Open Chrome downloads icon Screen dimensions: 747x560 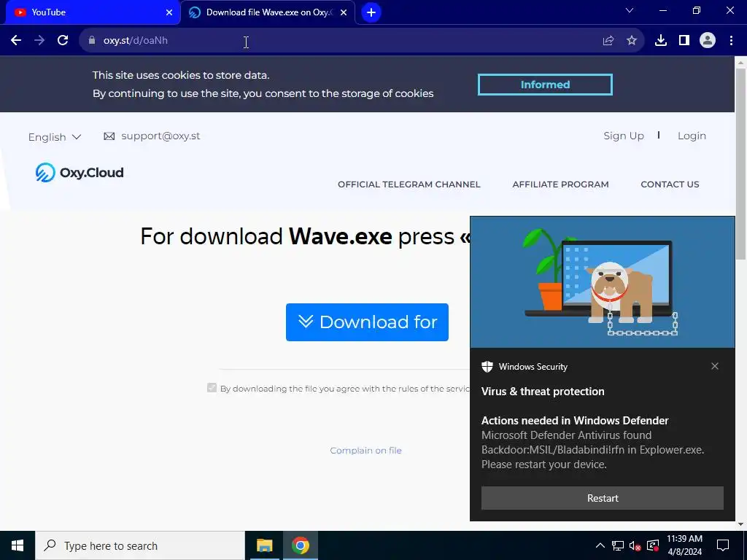(661, 41)
